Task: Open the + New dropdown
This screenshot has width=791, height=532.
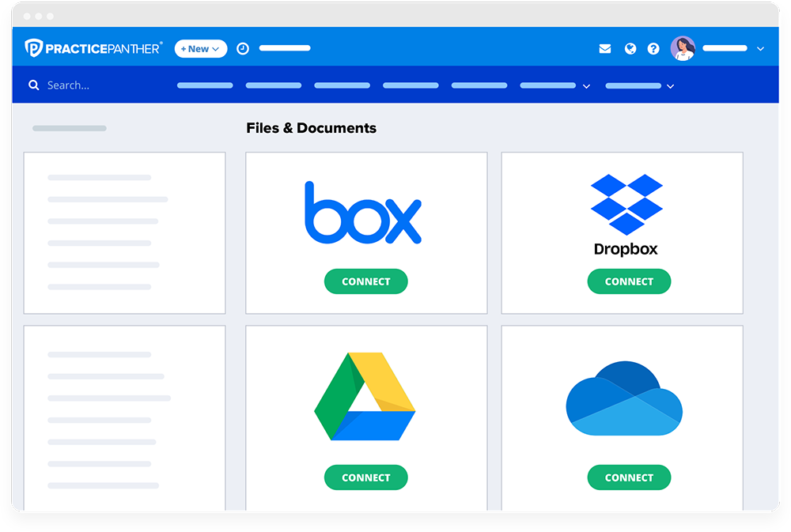Action: click(x=200, y=49)
